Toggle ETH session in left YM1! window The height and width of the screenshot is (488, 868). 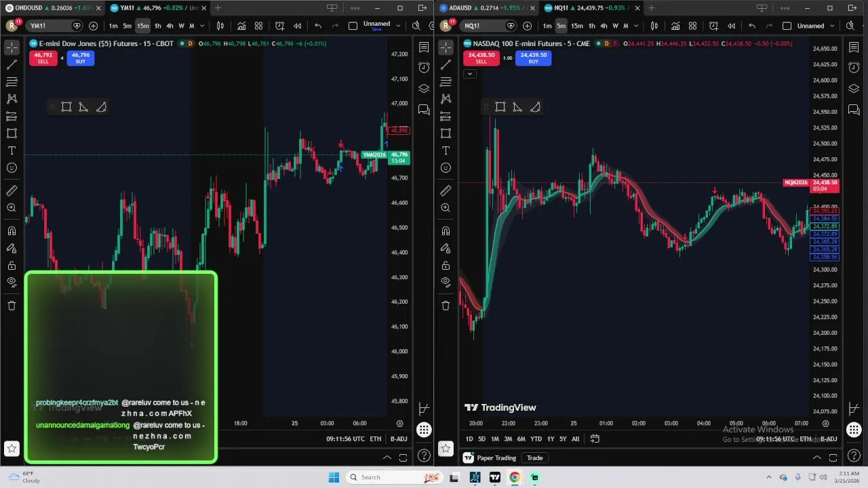tap(375, 439)
